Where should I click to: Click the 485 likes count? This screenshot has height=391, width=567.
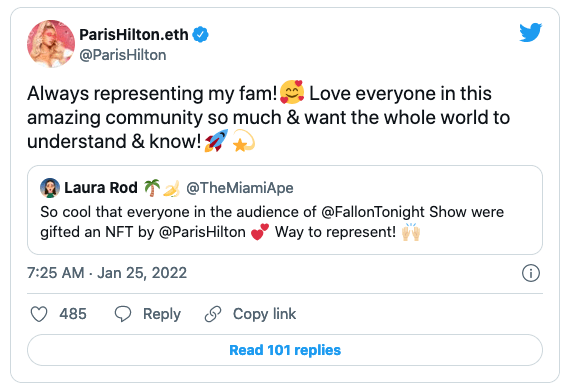(x=73, y=314)
